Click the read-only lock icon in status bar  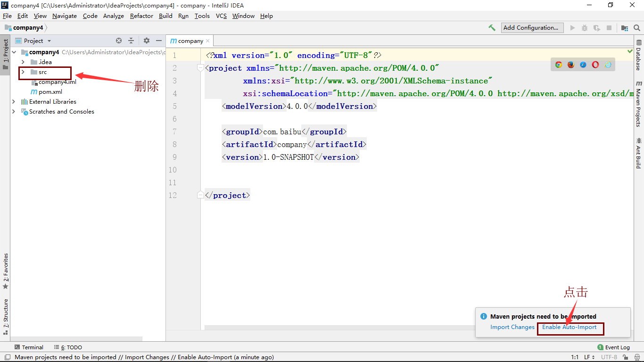coord(626,357)
